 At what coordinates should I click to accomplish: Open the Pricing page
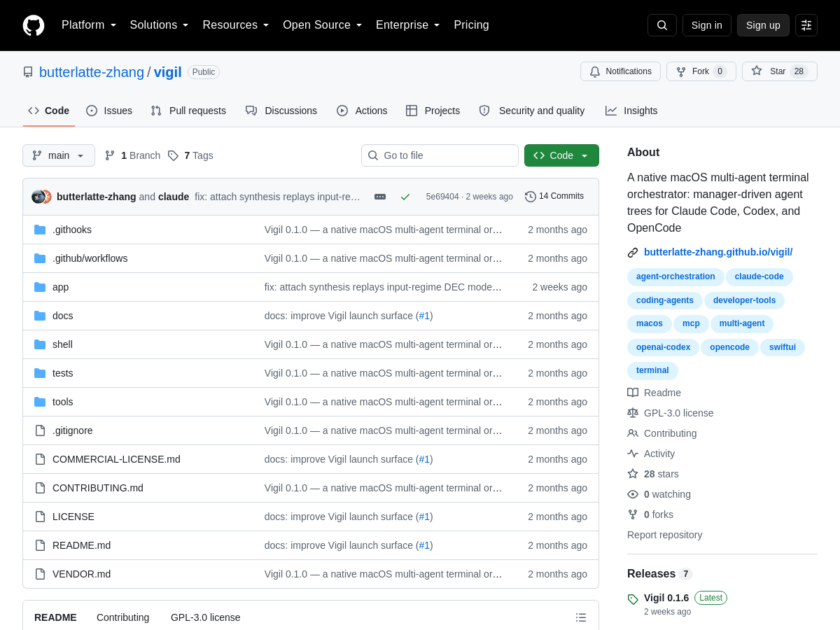tap(471, 25)
